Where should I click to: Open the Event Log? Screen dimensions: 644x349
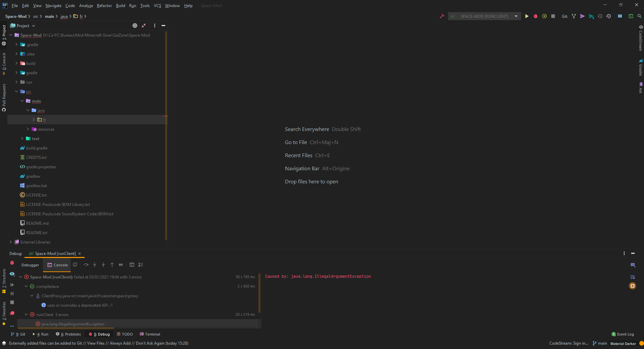623,334
